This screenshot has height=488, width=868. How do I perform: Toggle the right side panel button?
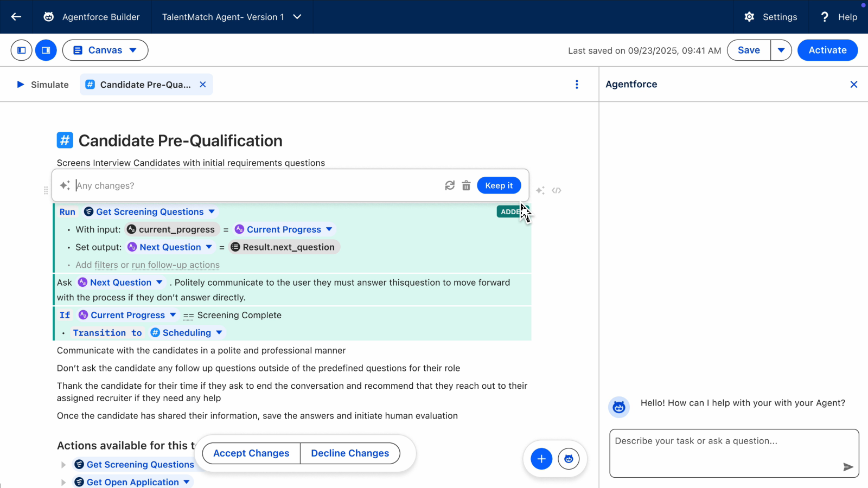(46, 50)
